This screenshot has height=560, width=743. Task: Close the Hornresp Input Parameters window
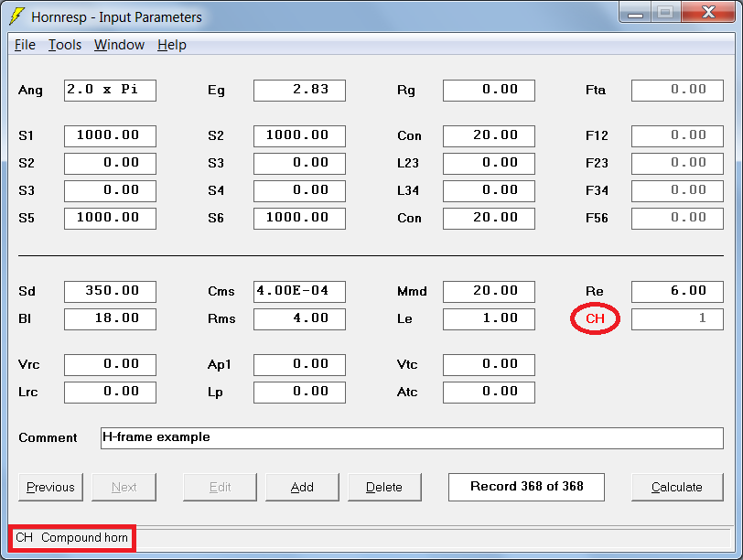pyautogui.click(x=708, y=13)
